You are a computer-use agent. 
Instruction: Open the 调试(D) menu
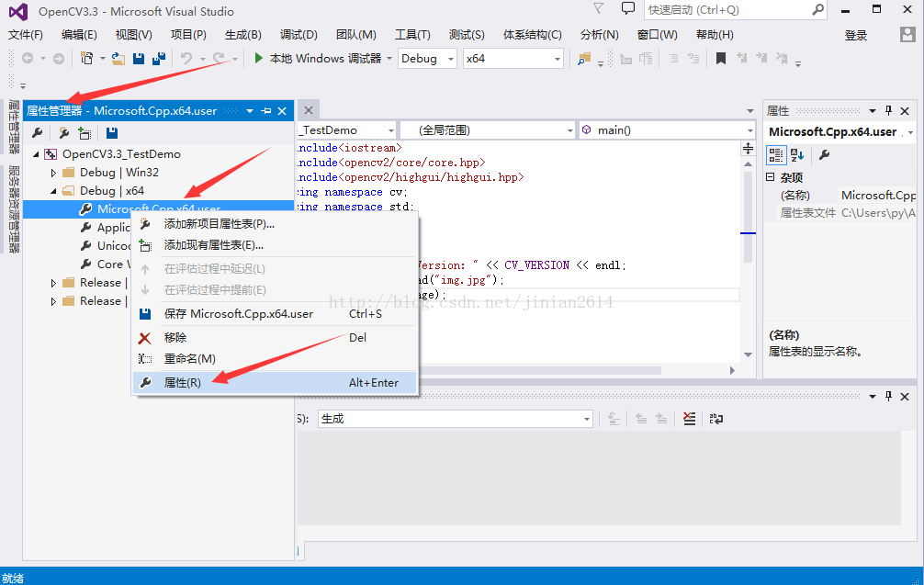tap(299, 35)
